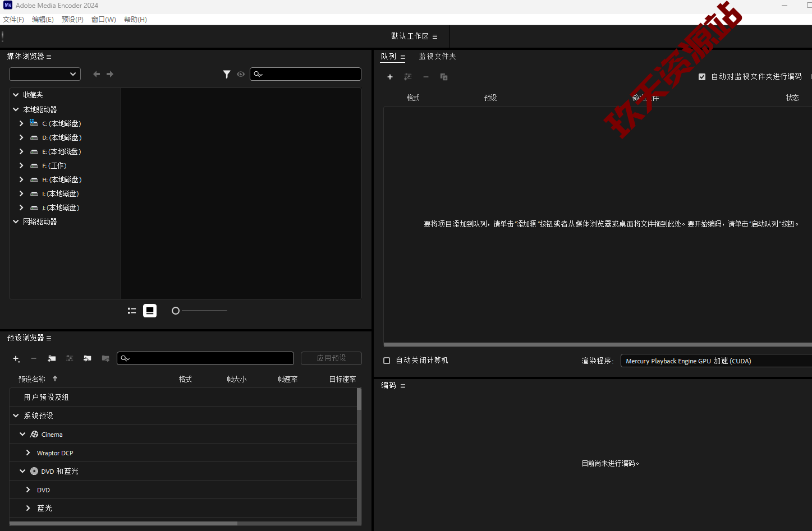Click the create preset group folder icon
Image resolution: width=812 pixels, height=531 pixels.
tap(52, 358)
